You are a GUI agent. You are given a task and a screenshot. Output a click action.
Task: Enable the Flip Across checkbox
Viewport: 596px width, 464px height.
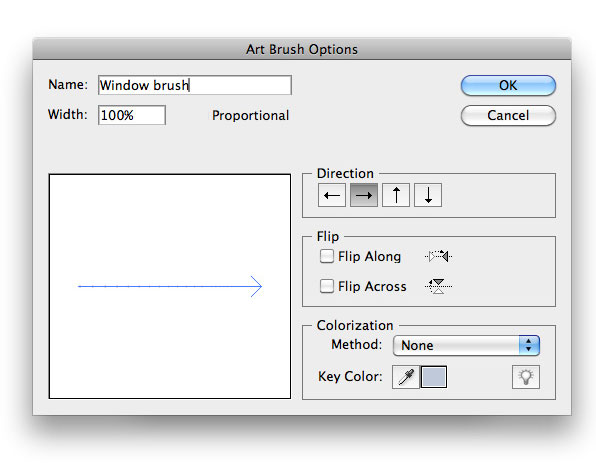(327, 286)
